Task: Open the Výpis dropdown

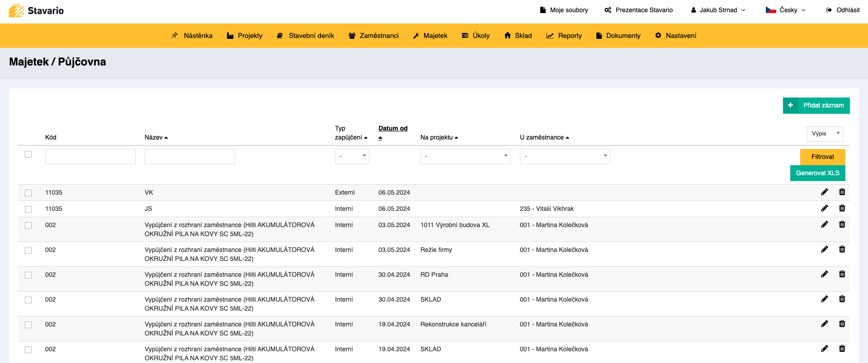Action: [x=825, y=134]
